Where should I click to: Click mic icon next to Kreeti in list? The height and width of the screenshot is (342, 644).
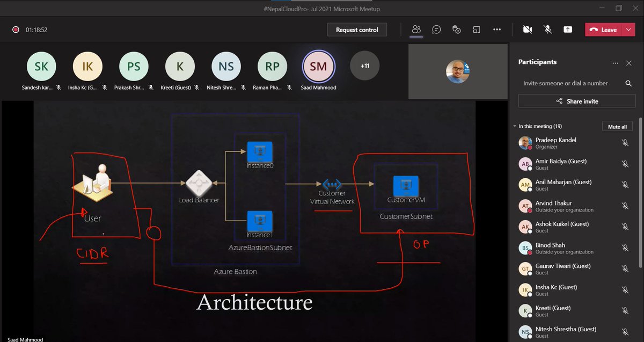pyautogui.click(x=625, y=311)
